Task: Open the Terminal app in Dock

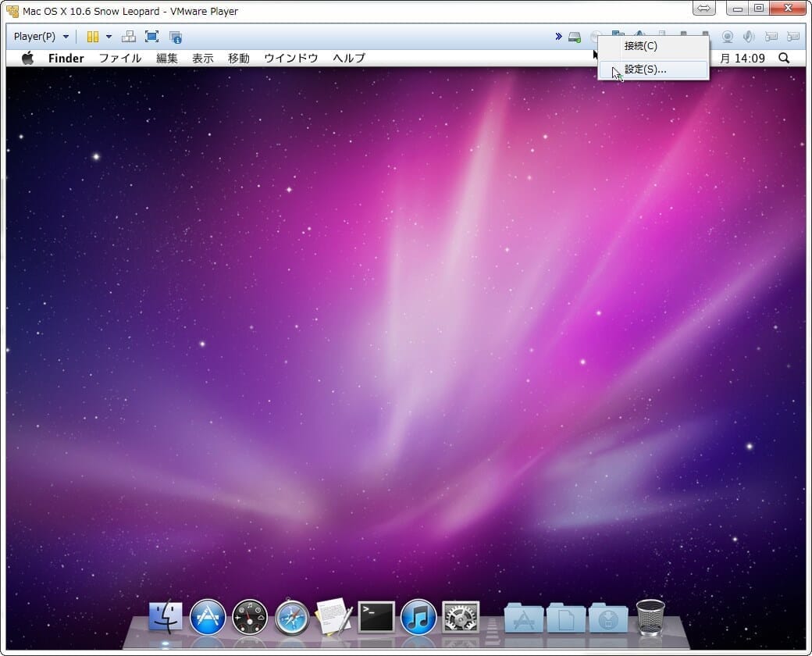Action: pyautogui.click(x=376, y=617)
